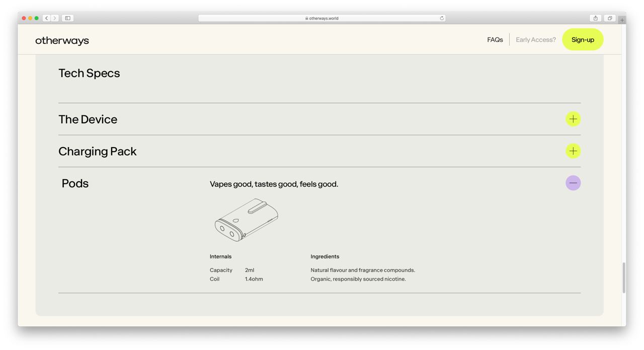Image resolution: width=644 pixels, height=350 pixels.
Task: Click the yellow Sign-up button
Action: click(583, 40)
